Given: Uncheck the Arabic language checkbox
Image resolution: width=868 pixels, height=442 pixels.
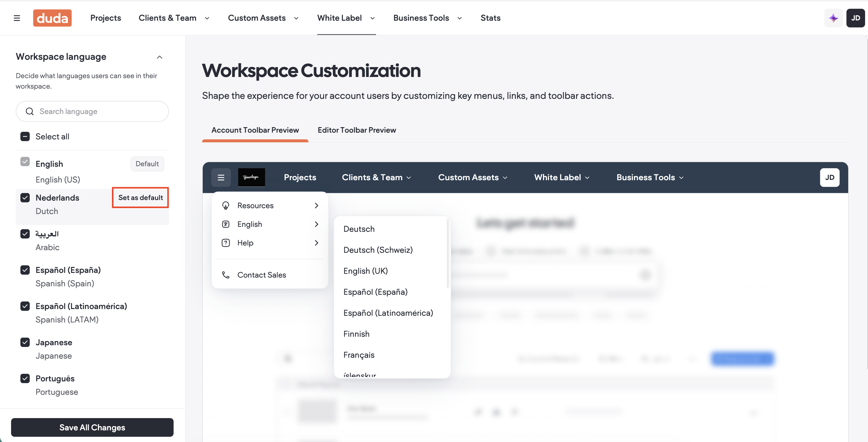Looking at the screenshot, I should point(25,234).
